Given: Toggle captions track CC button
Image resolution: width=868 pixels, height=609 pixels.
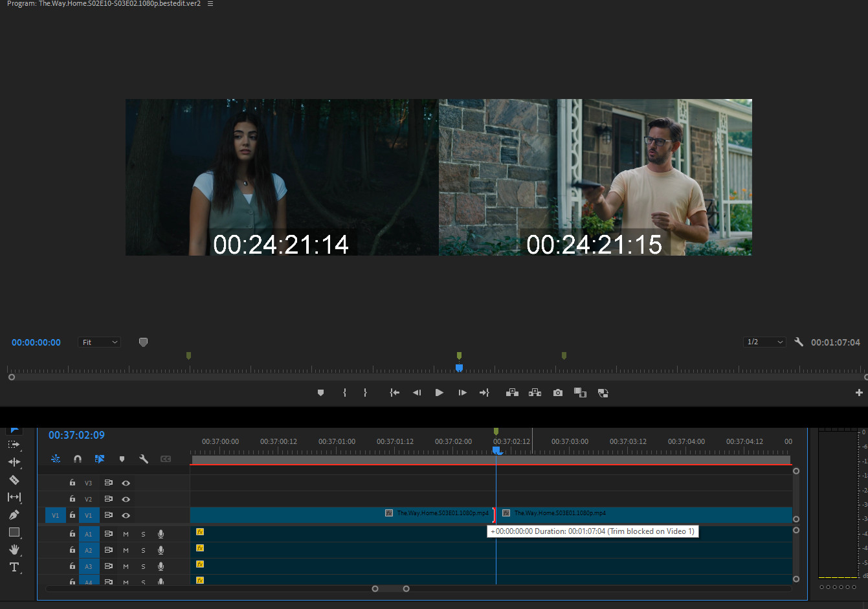Looking at the screenshot, I should [x=166, y=459].
